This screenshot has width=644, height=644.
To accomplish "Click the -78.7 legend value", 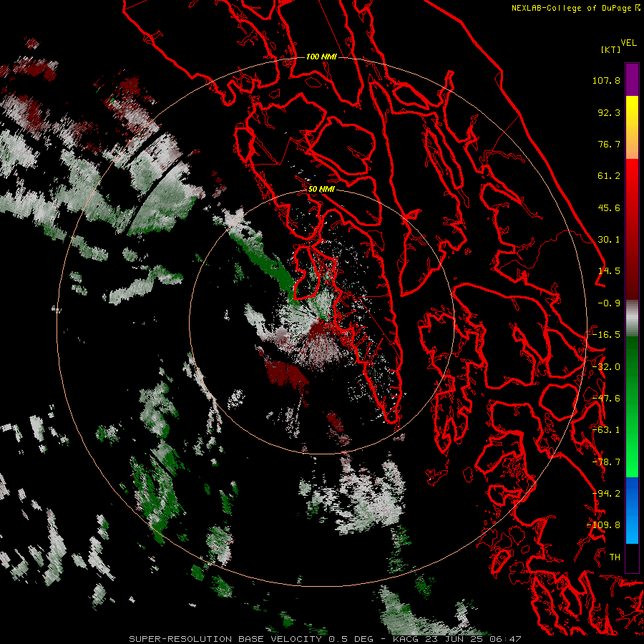I will click(606, 462).
